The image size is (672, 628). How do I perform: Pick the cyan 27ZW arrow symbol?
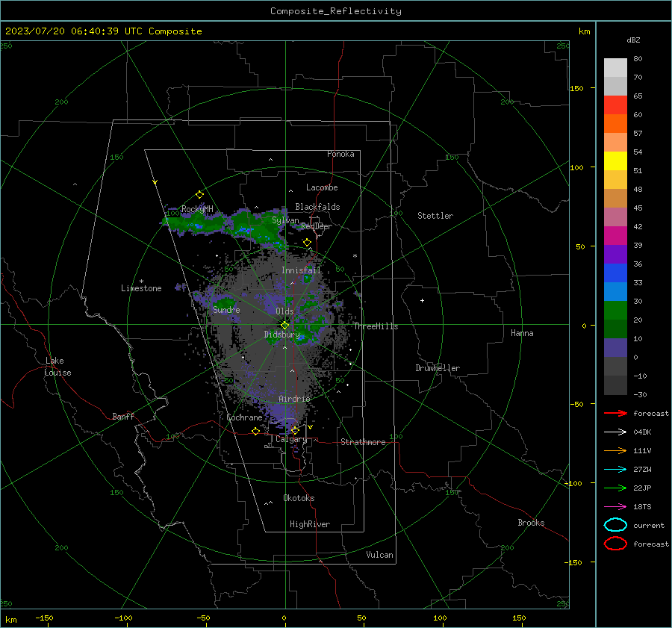coord(615,470)
